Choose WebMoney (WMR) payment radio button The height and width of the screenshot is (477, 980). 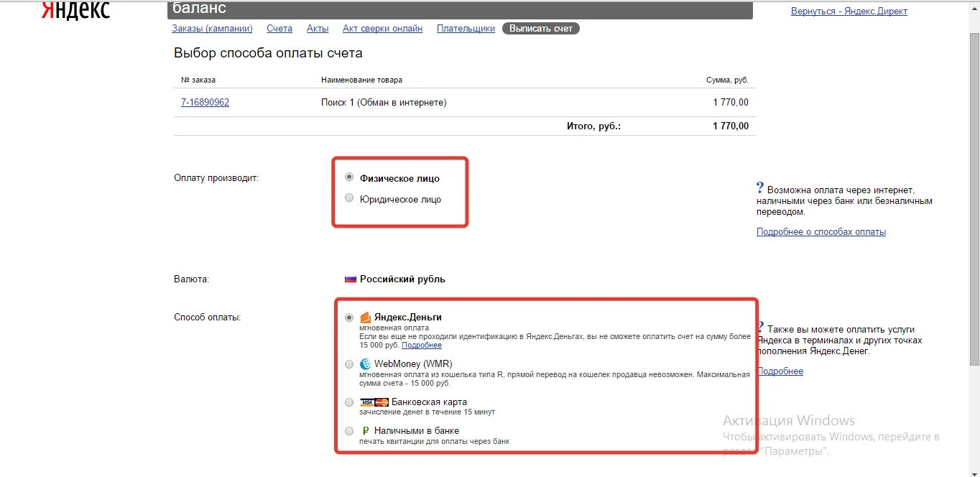point(349,364)
